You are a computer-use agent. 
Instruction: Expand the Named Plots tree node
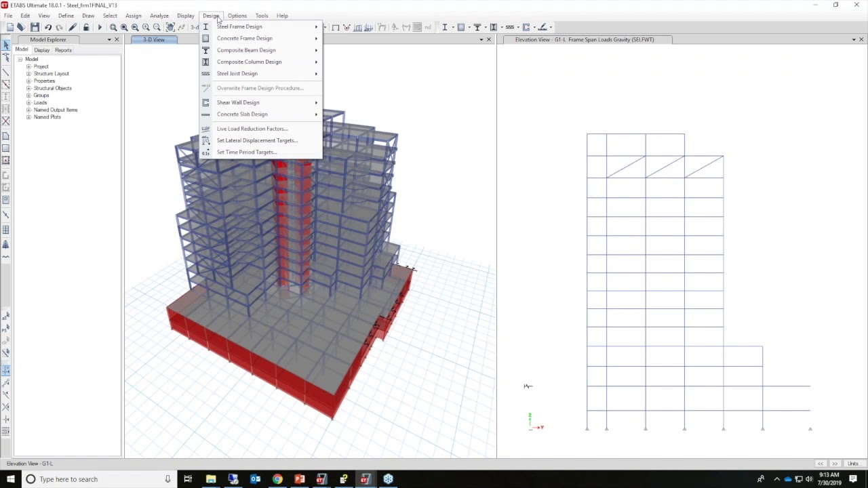tap(28, 117)
